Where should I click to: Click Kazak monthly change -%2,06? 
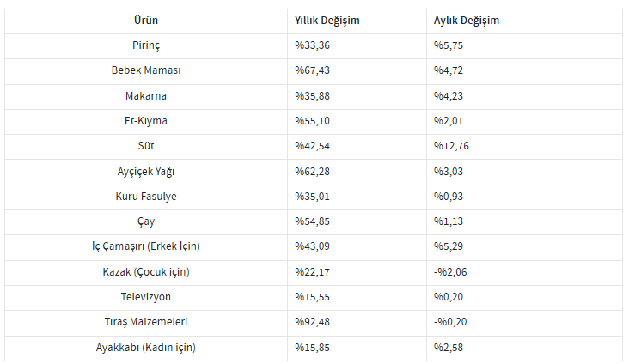(x=450, y=272)
